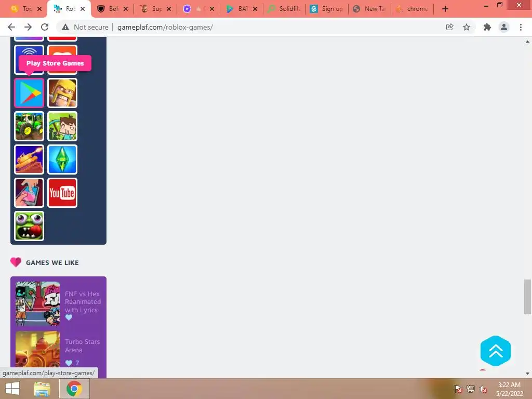Like Turbo Stars Arena with heart icon
This screenshot has height=399, width=532.
pos(69,363)
